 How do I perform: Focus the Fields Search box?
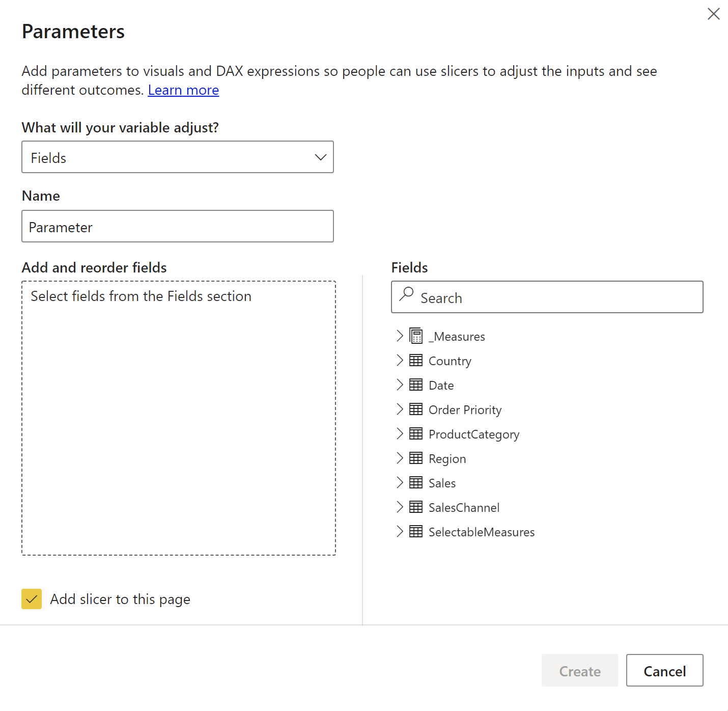[547, 297]
